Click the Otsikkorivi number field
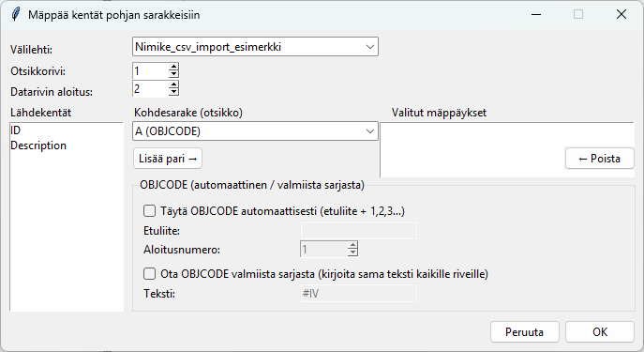This screenshot has width=644, height=352. click(x=150, y=70)
